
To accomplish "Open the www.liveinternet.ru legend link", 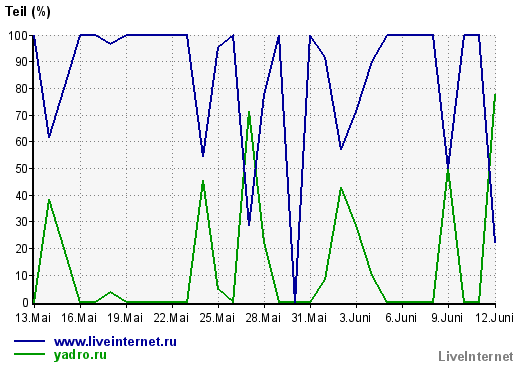I will [x=115, y=342].
